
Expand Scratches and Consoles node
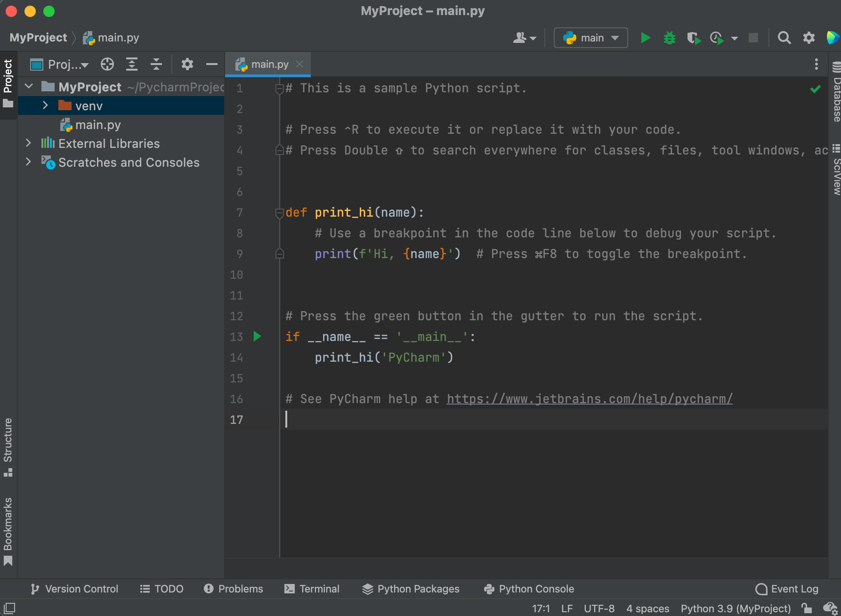pos(28,162)
